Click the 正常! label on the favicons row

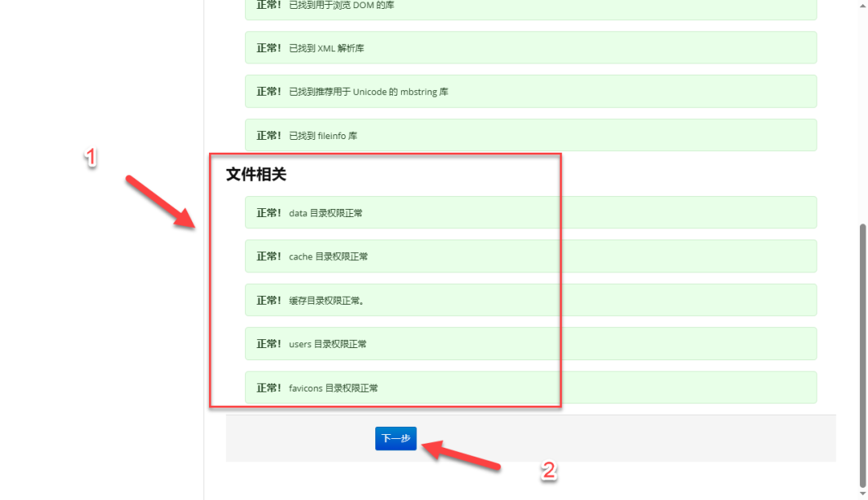tap(268, 387)
